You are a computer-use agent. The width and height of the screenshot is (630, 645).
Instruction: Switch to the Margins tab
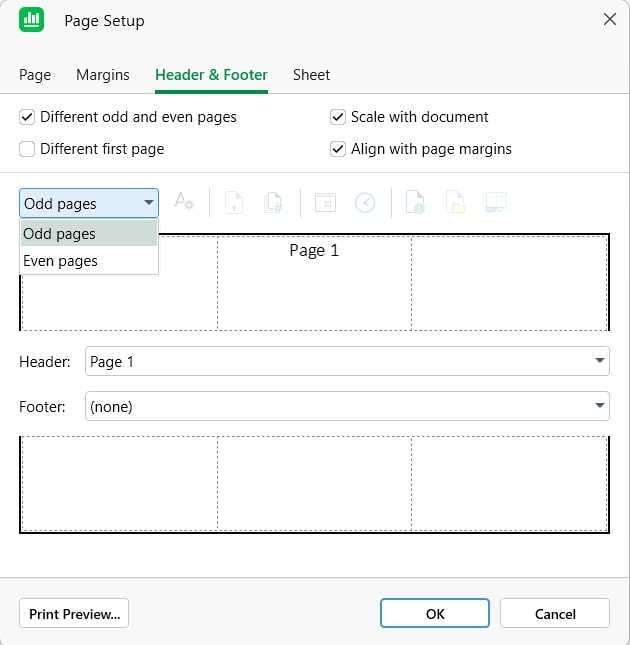103,75
